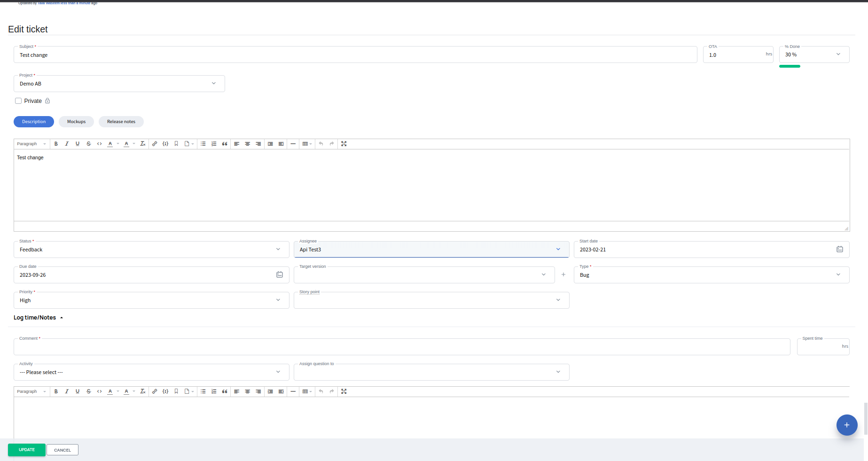The height and width of the screenshot is (461, 868).
Task: Click into the Comment input field
Action: 402,347
